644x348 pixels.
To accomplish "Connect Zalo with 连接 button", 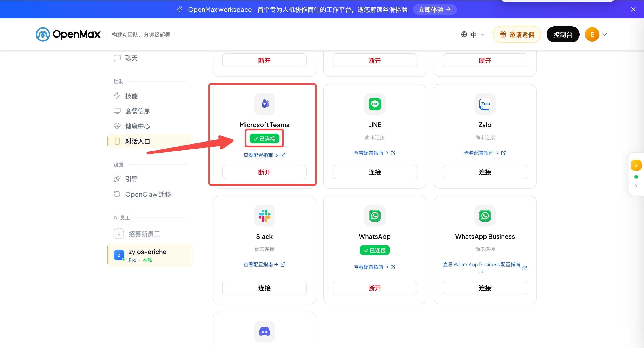I will point(485,172).
